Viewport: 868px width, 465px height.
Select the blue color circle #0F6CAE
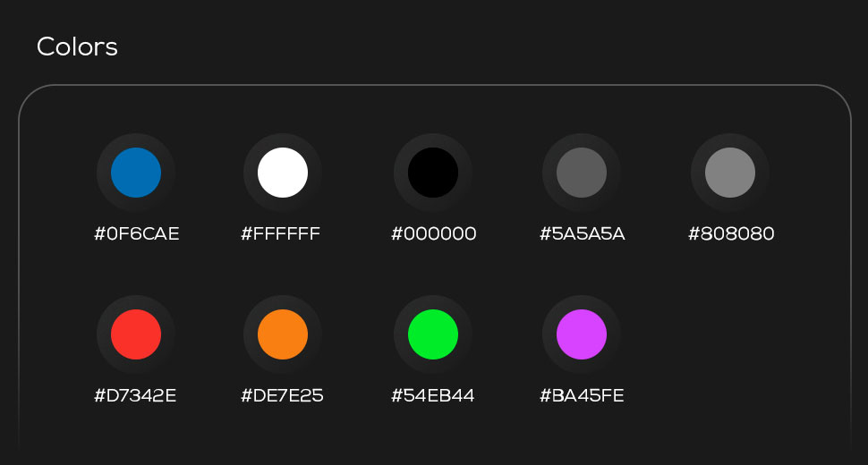click(x=136, y=173)
